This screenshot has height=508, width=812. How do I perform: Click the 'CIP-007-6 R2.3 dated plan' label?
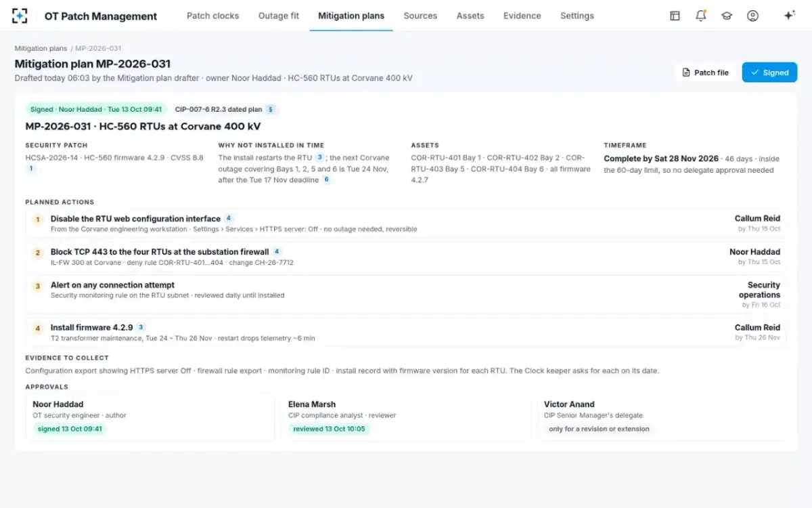[219, 109]
